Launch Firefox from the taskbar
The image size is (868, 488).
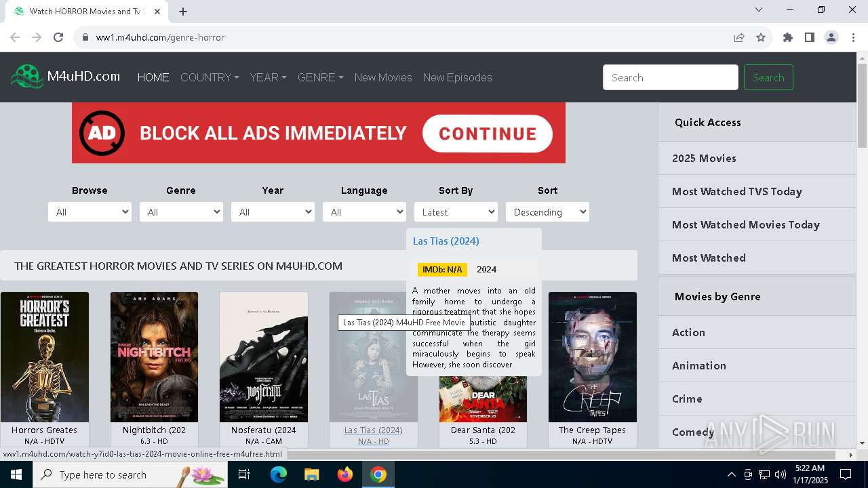point(345,474)
